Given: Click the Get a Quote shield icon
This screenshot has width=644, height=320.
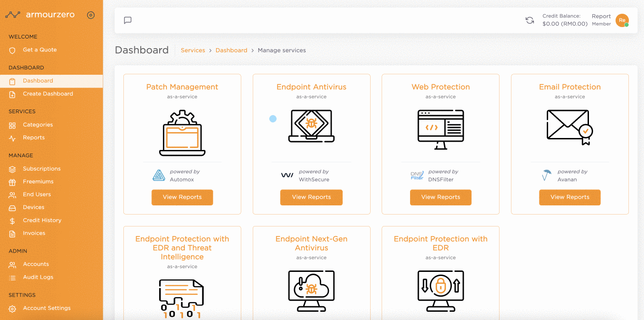Looking at the screenshot, I should tap(12, 50).
